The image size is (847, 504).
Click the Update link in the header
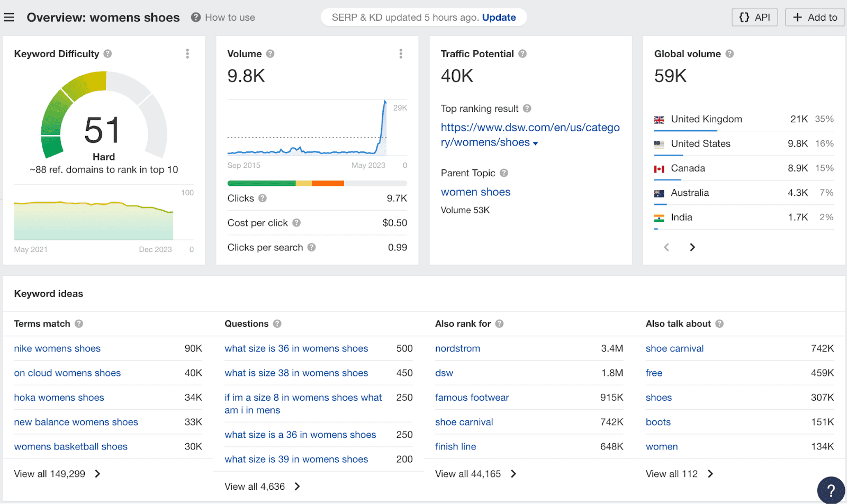tap(498, 17)
